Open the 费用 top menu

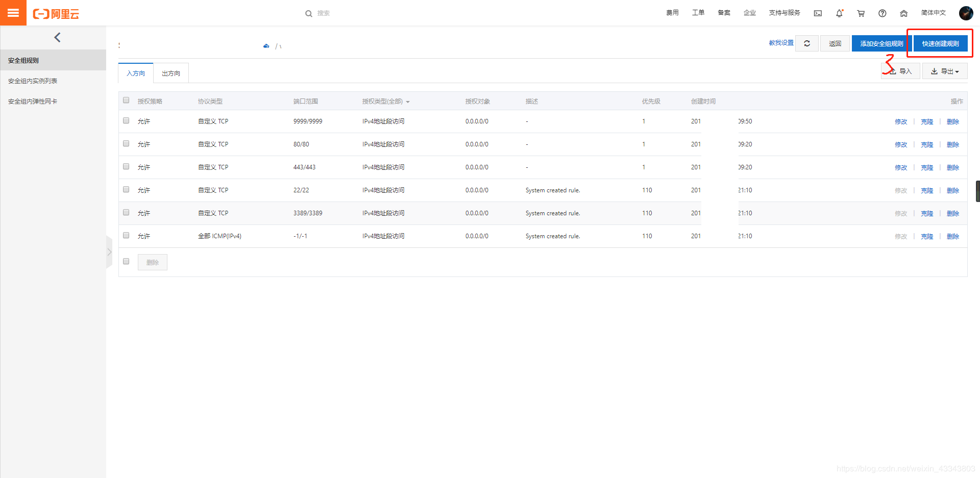tap(672, 13)
